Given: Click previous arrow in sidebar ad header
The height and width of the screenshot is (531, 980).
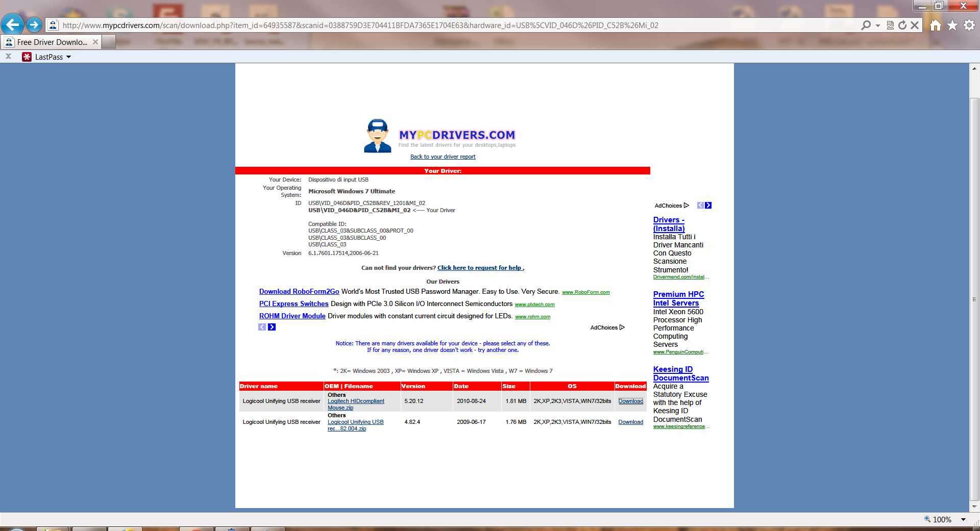Looking at the screenshot, I should [x=700, y=205].
